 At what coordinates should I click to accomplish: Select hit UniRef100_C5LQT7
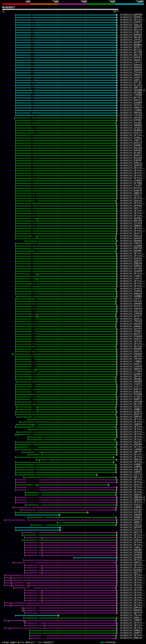coord(131,299)
